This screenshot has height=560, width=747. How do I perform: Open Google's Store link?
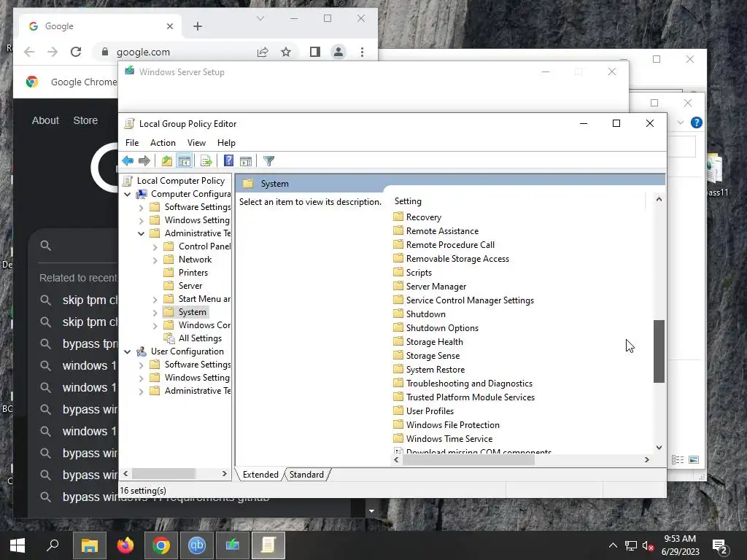(85, 120)
